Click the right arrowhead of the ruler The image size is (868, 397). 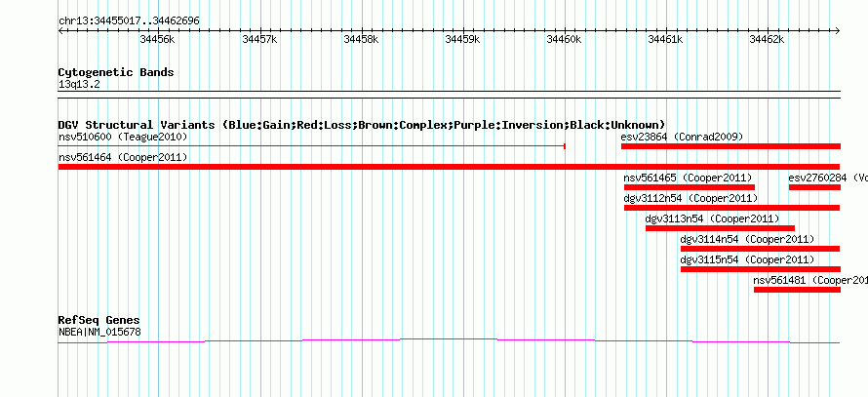[838, 31]
